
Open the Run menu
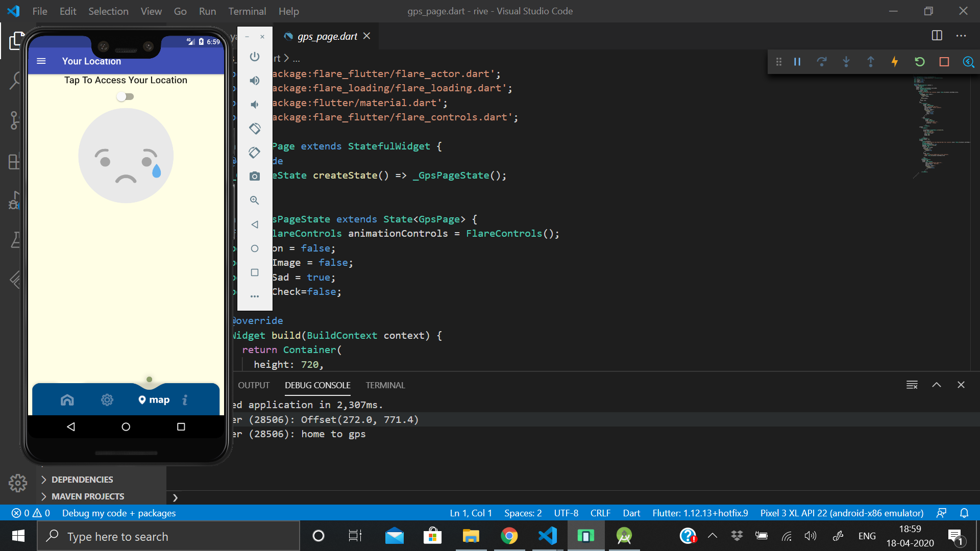point(207,11)
